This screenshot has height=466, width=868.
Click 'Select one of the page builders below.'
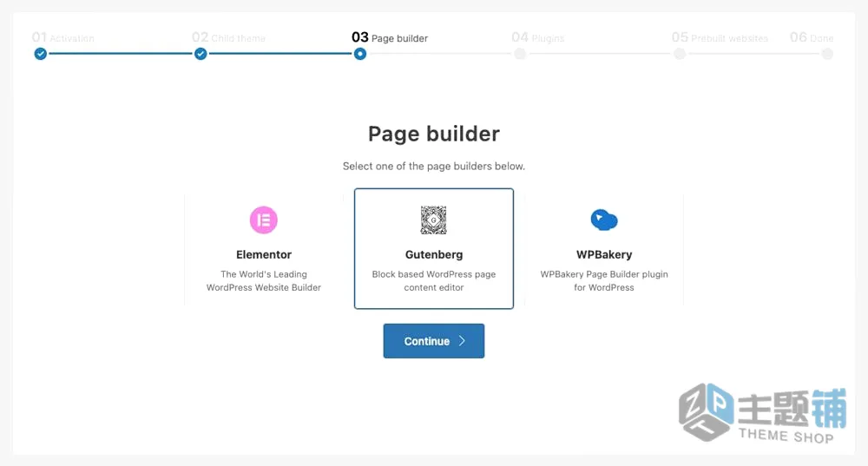point(433,166)
